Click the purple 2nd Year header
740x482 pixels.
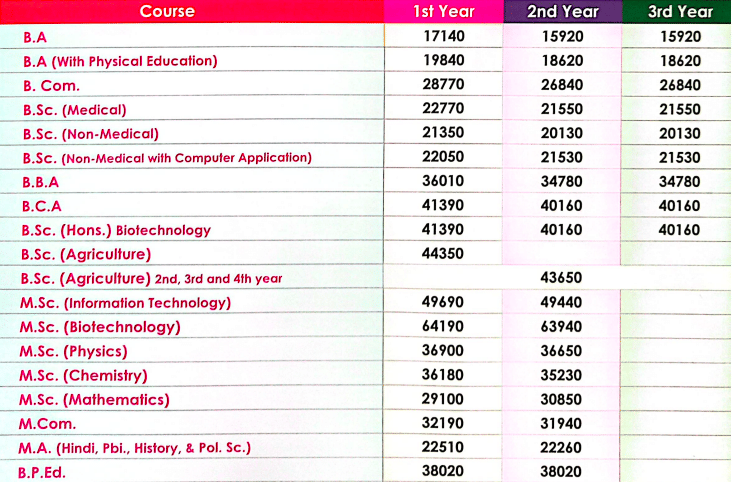click(562, 12)
